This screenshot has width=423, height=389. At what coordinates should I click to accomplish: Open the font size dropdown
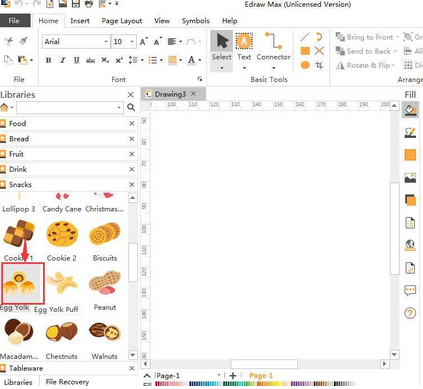point(132,42)
